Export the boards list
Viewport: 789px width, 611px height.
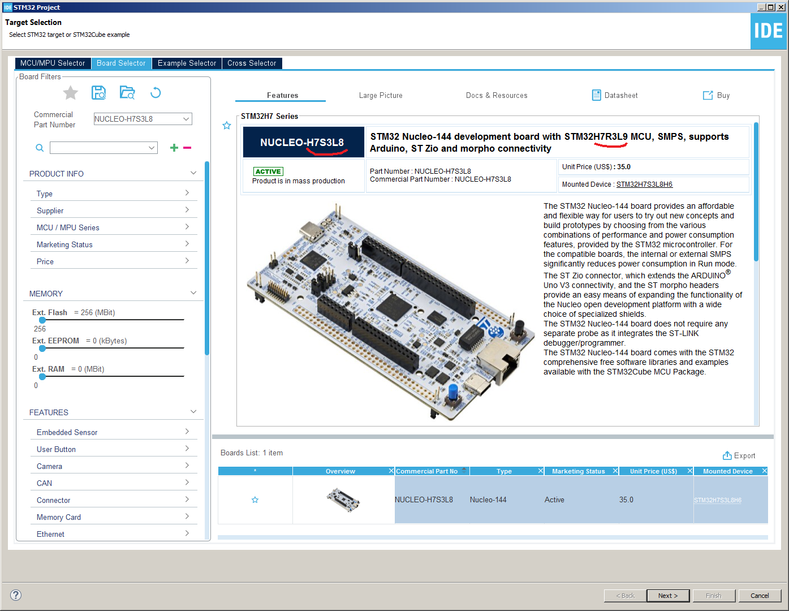click(x=739, y=455)
